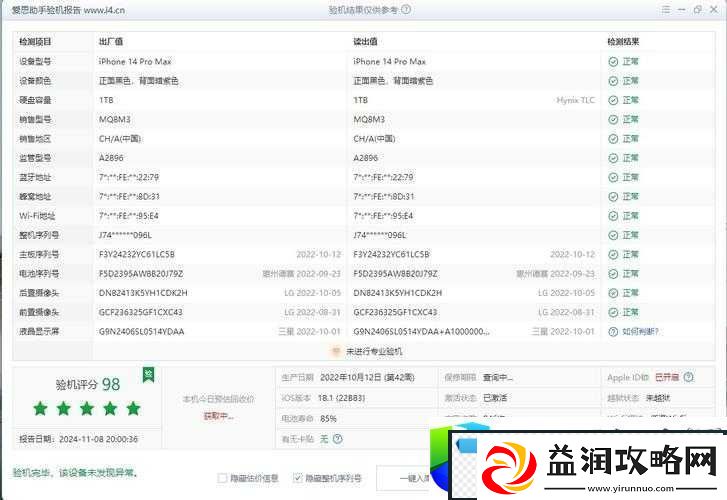Click the 正常 check icon for 主板序列号
The width and height of the screenshot is (727, 500).
click(x=613, y=255)
